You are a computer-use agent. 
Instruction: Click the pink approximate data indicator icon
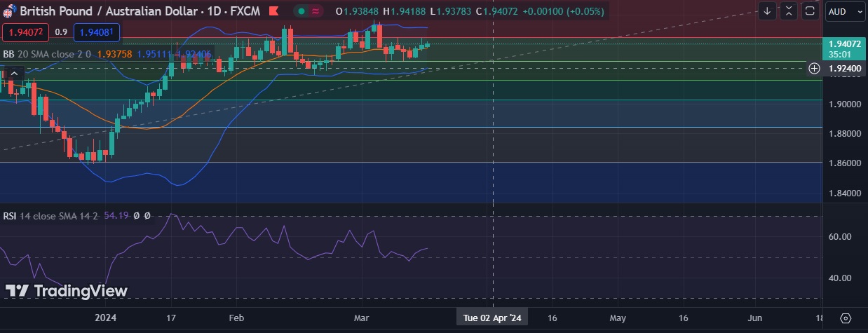(x=316, y=11)
